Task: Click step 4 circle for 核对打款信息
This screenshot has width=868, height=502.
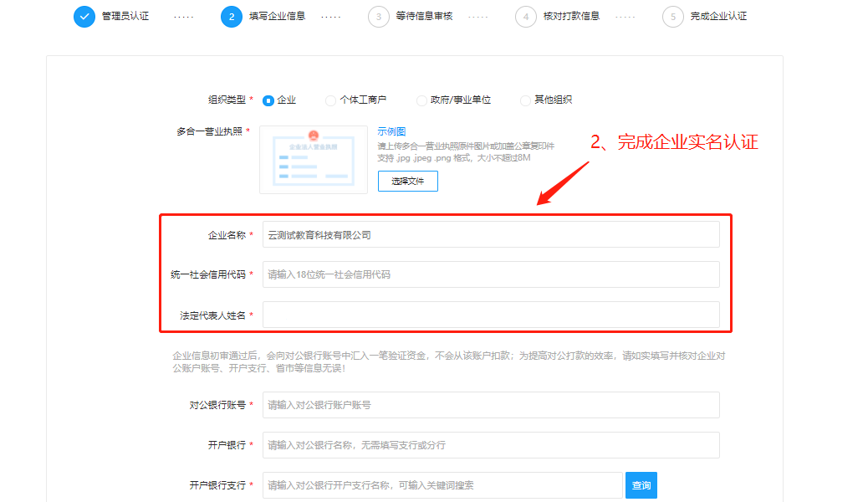Action: pyautogui.click(x=526, y=17)
